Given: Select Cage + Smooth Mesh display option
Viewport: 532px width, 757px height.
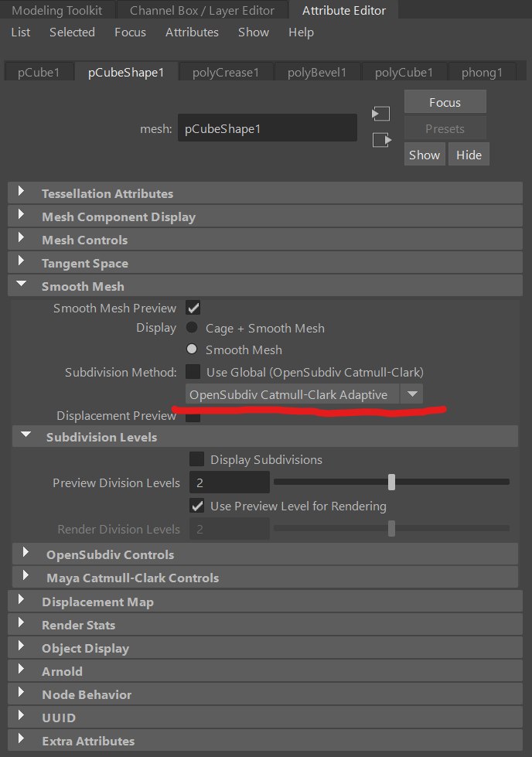Looking at the screenshot, I should [192, 327].
